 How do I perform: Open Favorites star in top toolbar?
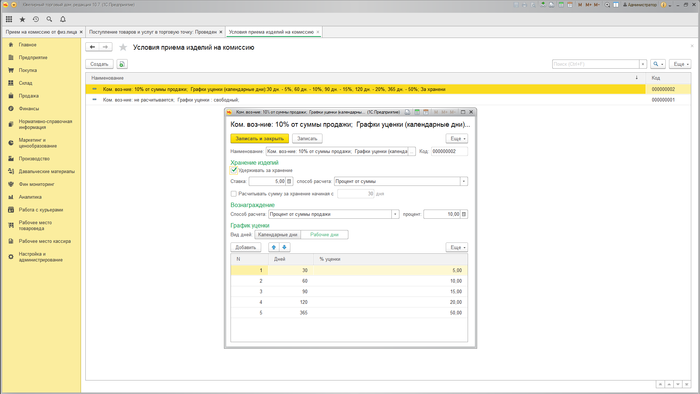tap(22, 19)
